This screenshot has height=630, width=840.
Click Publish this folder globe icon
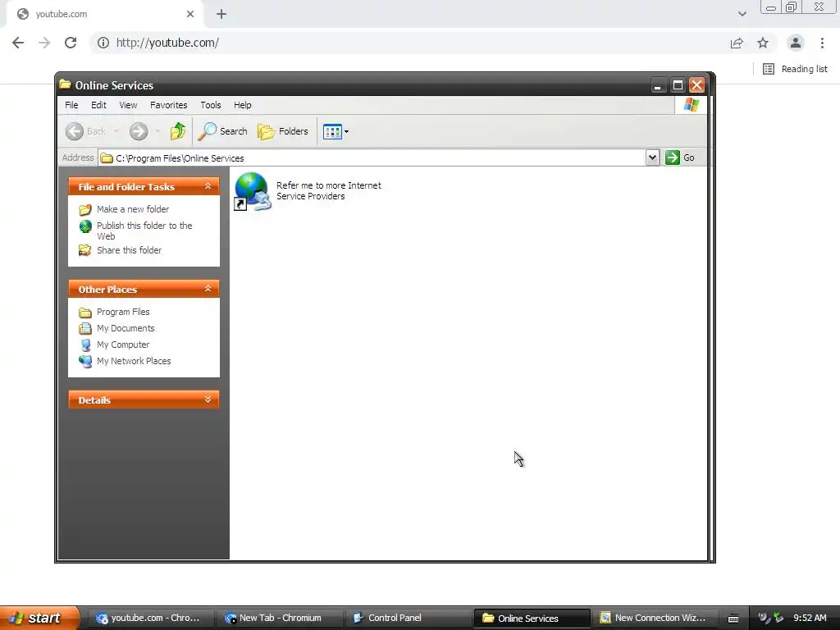click(85, 226)
